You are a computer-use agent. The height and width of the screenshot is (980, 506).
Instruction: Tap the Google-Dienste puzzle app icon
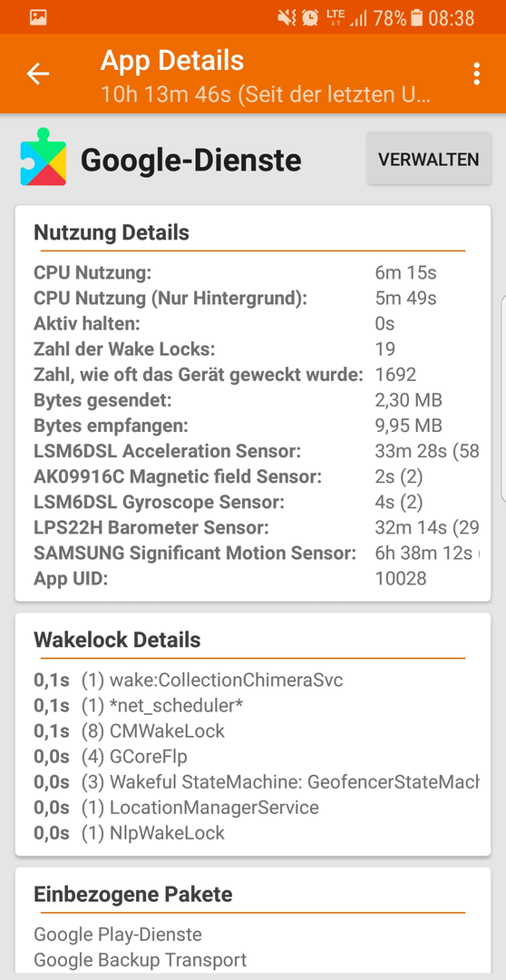pyautogui.click(x=44, y=157)
